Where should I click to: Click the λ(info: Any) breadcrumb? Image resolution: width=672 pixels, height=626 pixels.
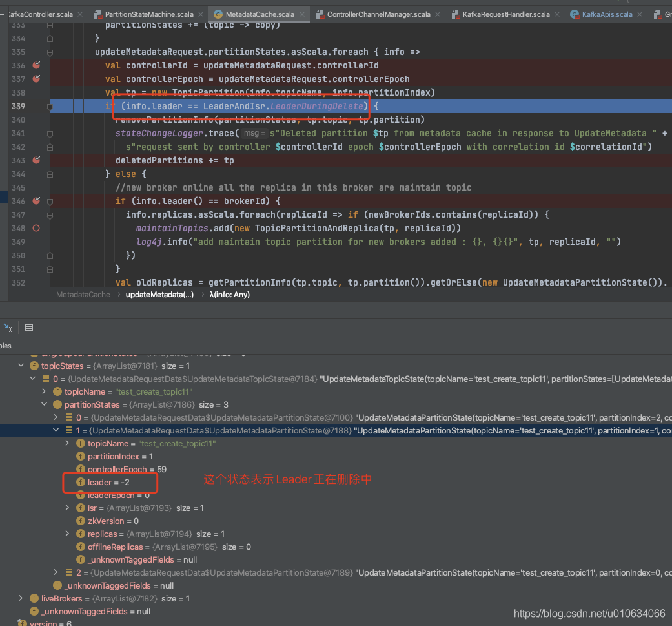(x=229, y=295)
